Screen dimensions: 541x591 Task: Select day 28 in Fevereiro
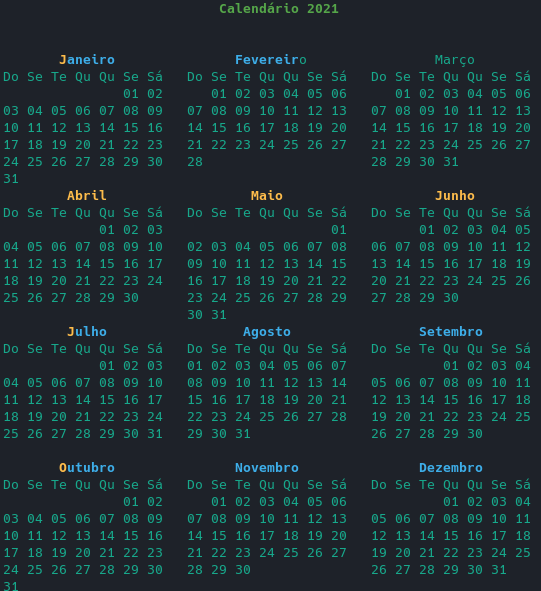coord(195,162)
